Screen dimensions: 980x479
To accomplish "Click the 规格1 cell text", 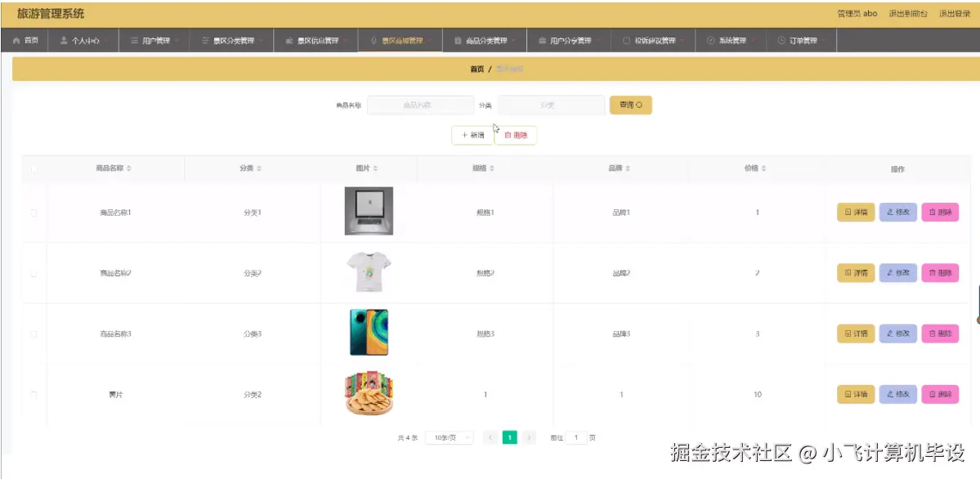I will coord(485,213).
